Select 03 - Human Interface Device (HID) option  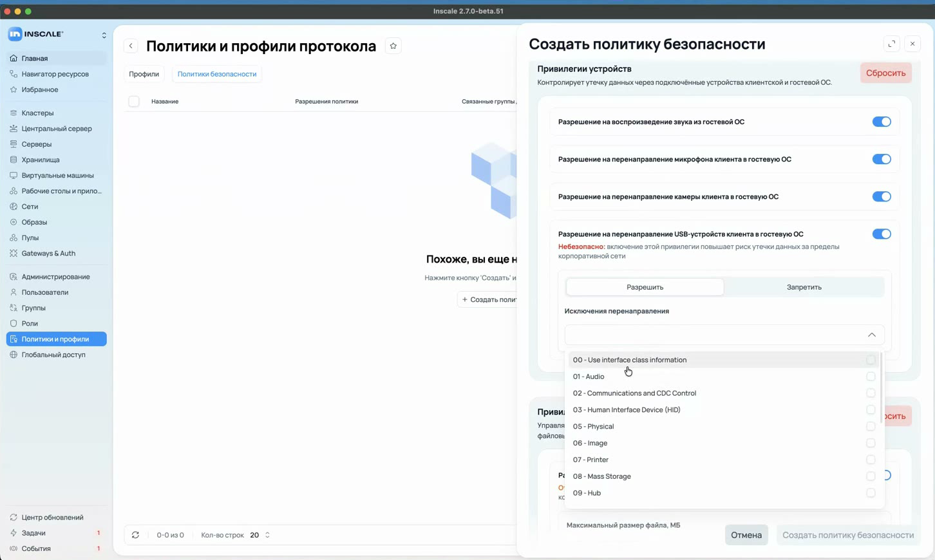point(724,410)
